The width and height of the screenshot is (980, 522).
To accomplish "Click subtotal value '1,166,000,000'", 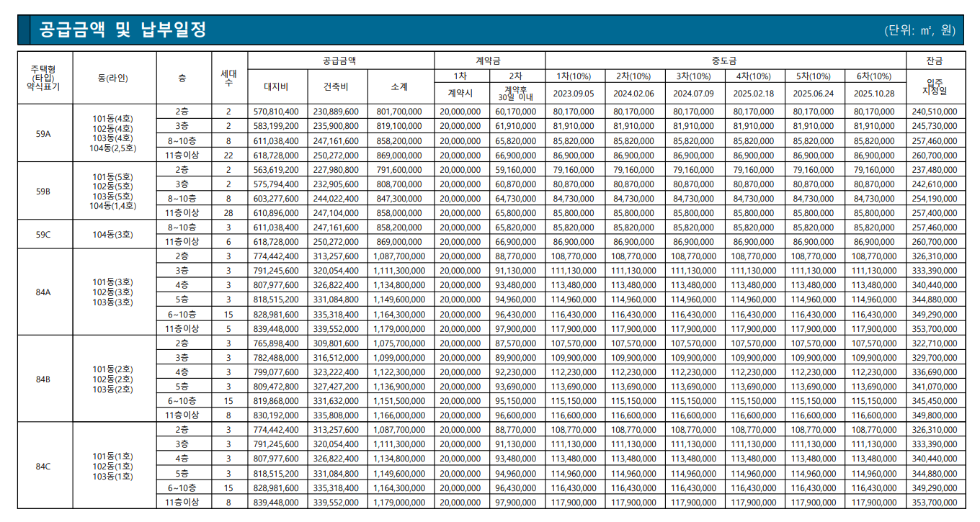I will [399, 415].
